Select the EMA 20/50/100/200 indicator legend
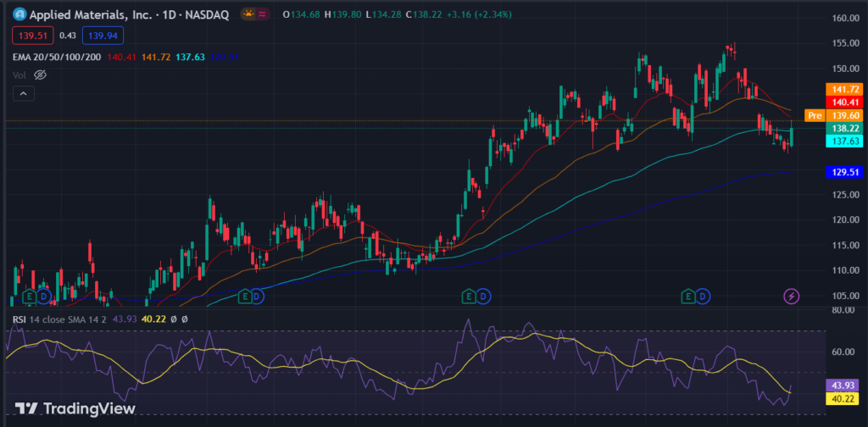The height and width of the screenshot is (427, 868). click(57, 57)
